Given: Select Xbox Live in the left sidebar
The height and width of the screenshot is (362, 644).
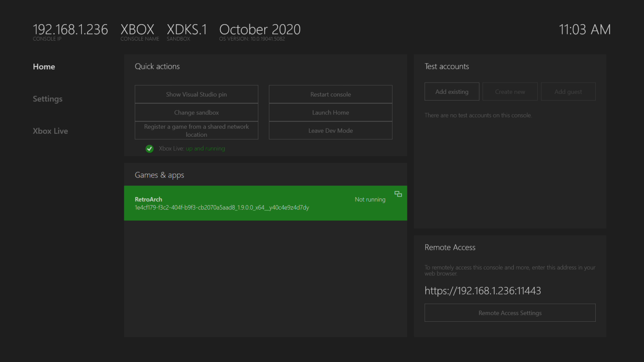Looking at the screenshot, I should pyautogui.click(x=50, y=130).
